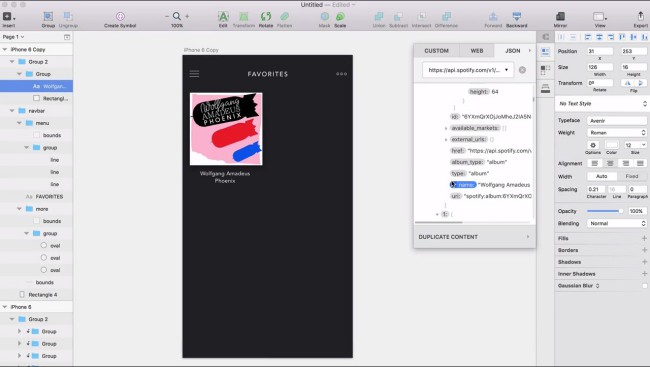Select Auto text width option
This screenshot has height=367, width=650.
pyautogui.click(x=601, y=176)
